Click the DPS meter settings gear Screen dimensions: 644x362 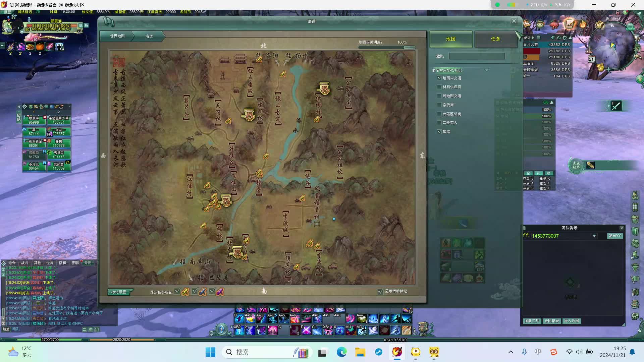pos(565,38)
